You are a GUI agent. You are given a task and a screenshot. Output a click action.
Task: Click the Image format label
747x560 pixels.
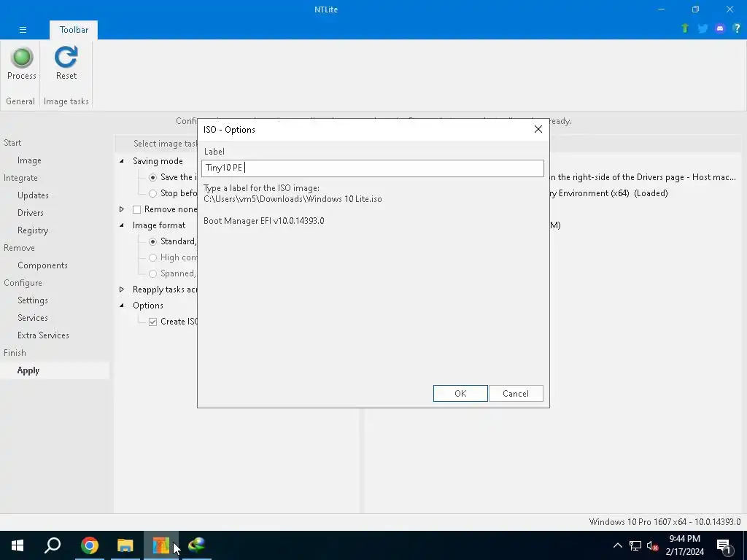[159, 225]
